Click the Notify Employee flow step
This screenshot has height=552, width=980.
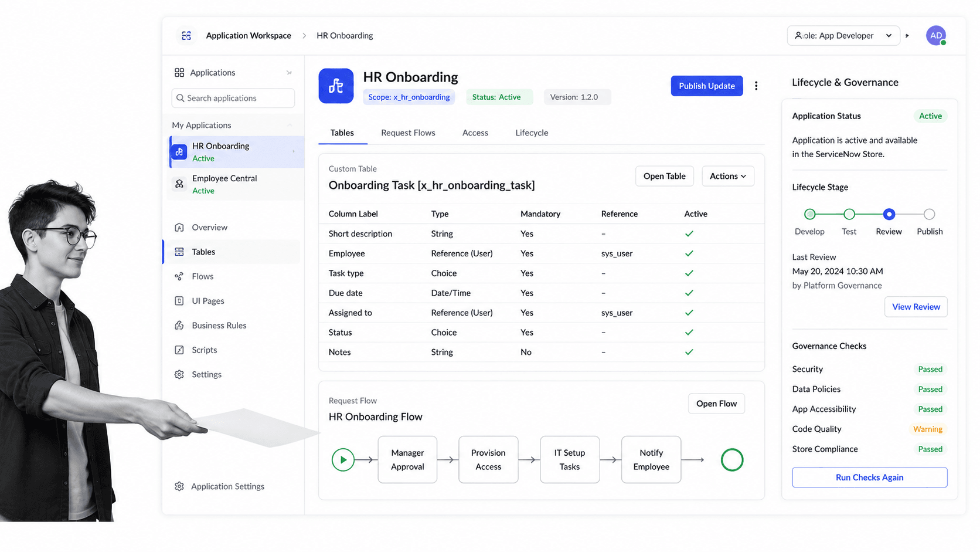(651, 460)
